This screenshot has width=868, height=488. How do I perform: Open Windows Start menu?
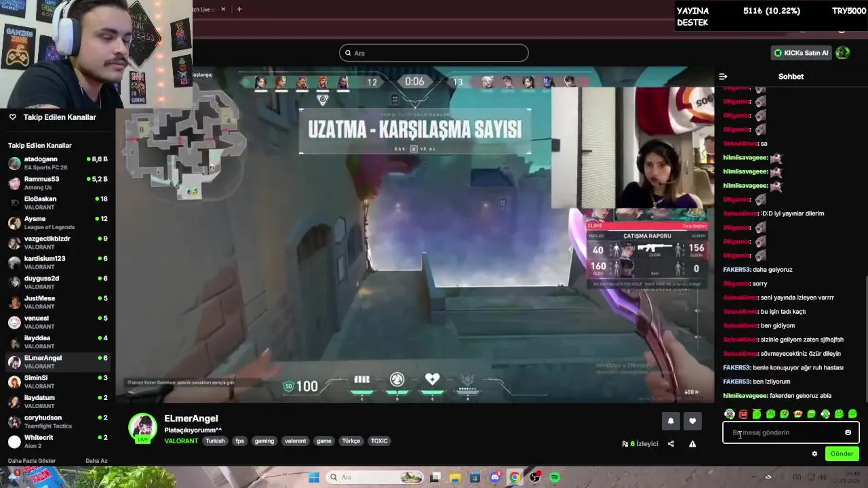[314, 477]
